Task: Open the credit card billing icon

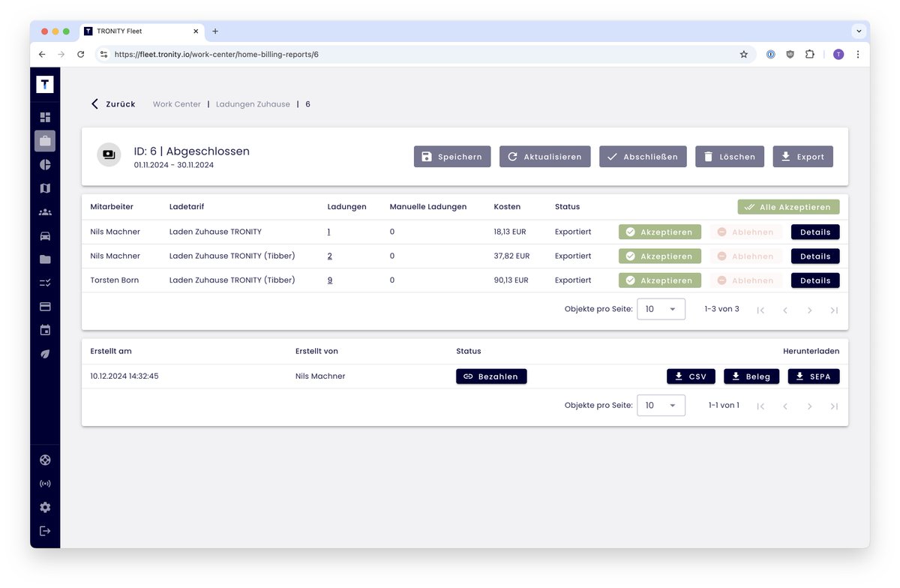Action: click(x=45, y=307)
